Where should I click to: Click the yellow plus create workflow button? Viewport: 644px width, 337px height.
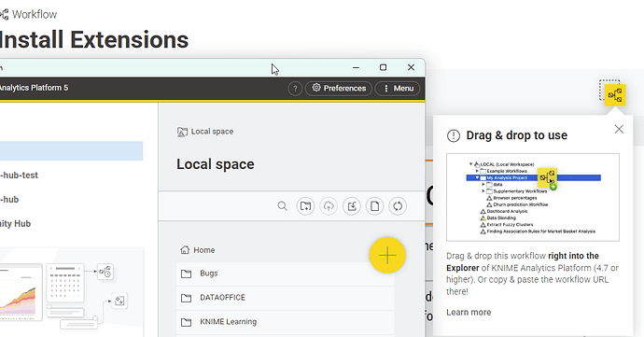(387, 255)
